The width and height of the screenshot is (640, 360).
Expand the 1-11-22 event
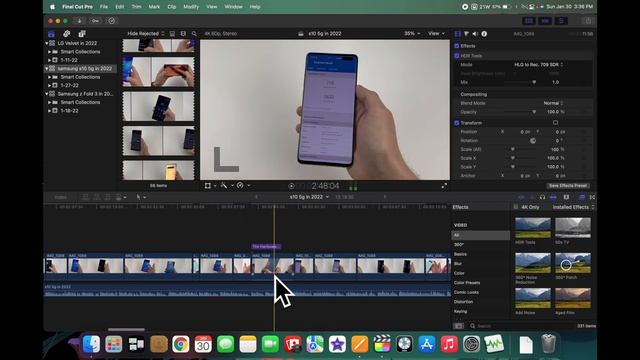(49, 60)
